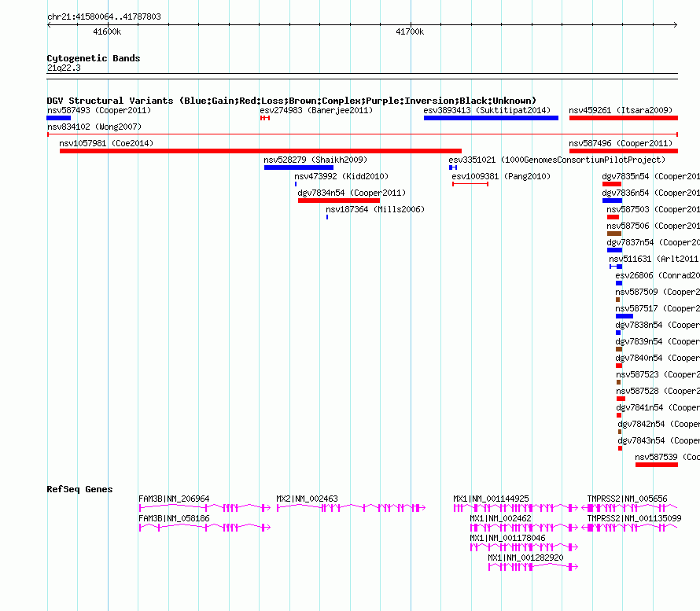Select the blue nsv587517 gain bar
This screenshot has height=611, width=700.
[624, 316]
